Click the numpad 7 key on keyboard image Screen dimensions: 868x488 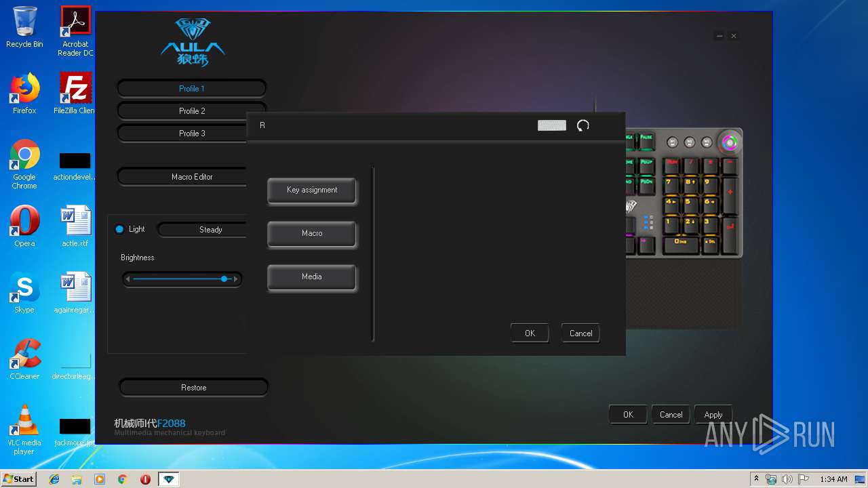click(671, 185)
